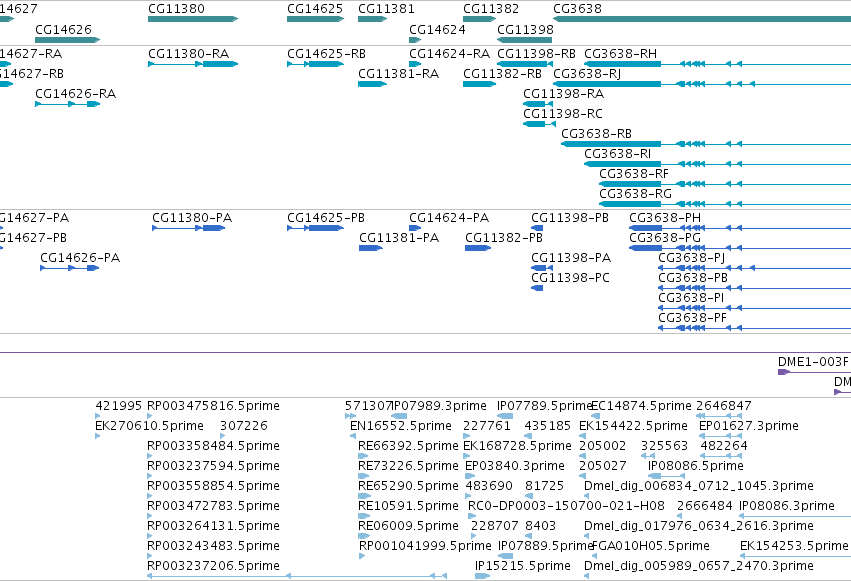Image resolution: width=851 pixels, height=581 pixels.
Task: Select transcript CG3638-RI
Action: (x=717, y=164)
